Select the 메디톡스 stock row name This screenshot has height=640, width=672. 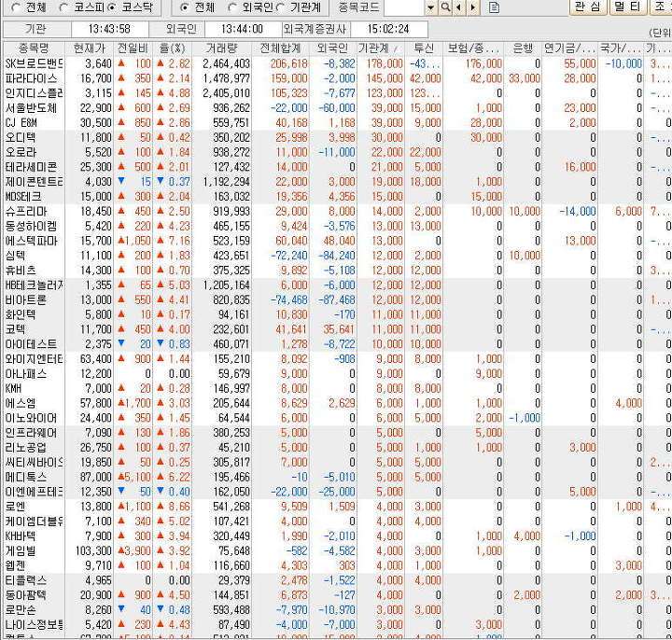[x=26, y=478]
